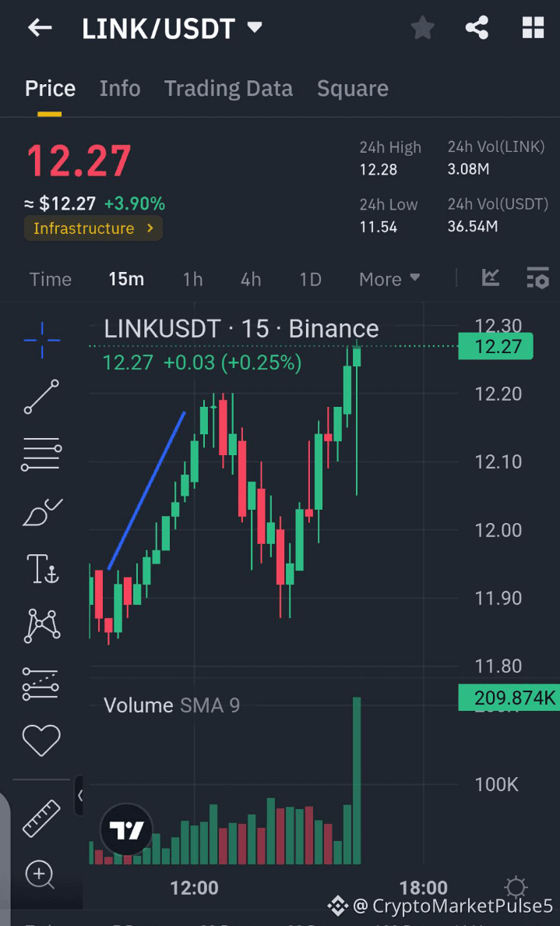Switch to the Price tab
Screen dimensions: 560x926
tap(50, 89)
